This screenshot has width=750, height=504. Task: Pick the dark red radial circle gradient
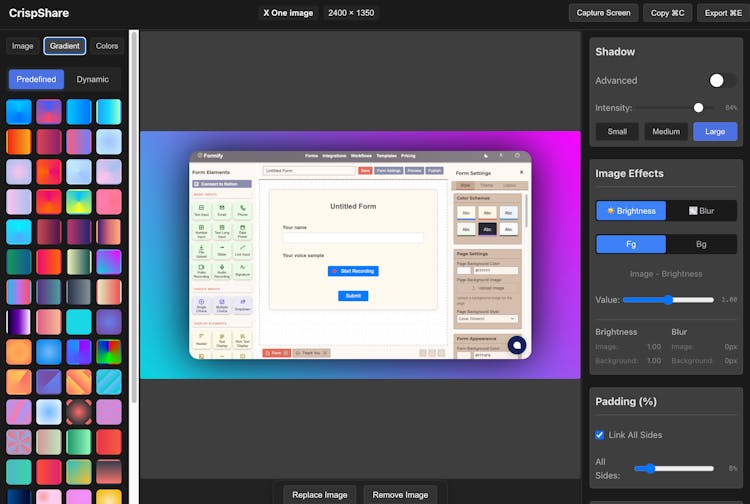tap(79, 412)
